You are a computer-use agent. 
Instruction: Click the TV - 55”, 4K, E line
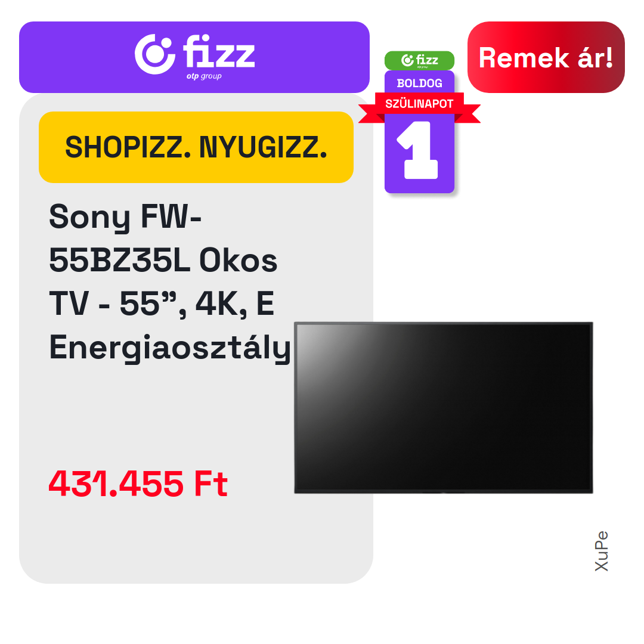162,304
